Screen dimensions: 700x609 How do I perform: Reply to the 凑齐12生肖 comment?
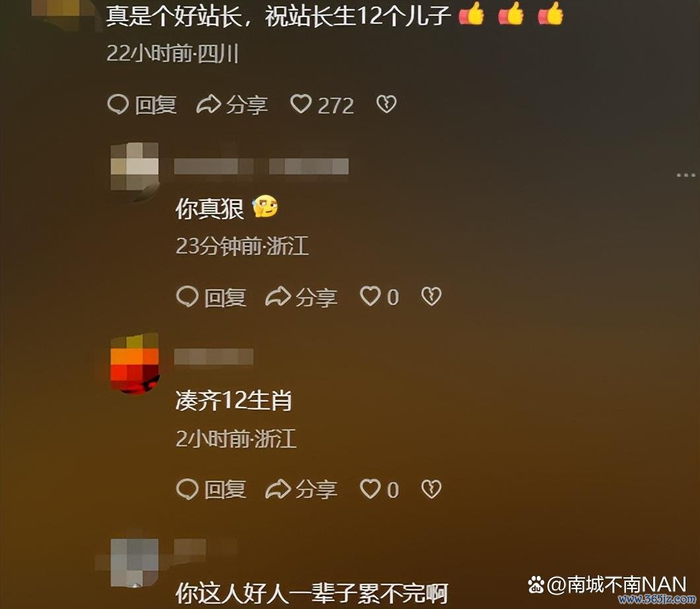coord(211,490)
